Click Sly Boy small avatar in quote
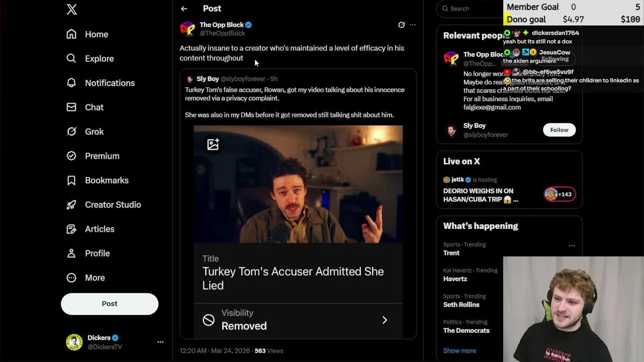This screenshot has width=644, height=362. 190,79
